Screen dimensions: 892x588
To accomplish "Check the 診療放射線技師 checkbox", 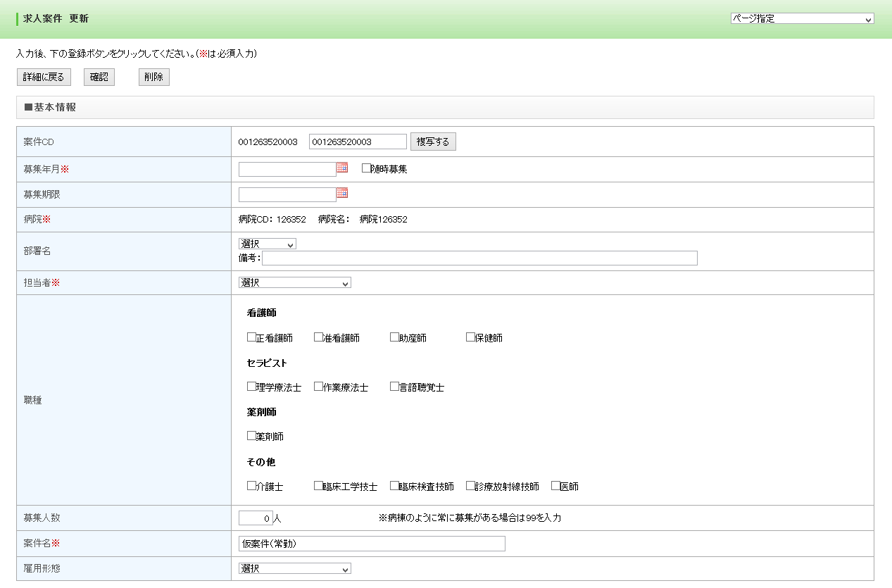I will pos(470,486).
